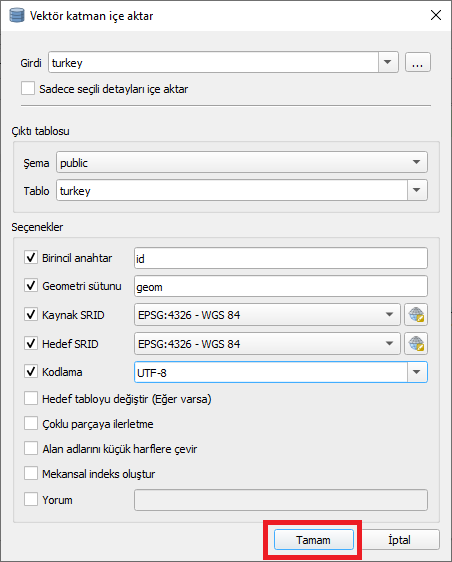Viewport: 452px width, 562px height.
Task: Browse for input file with ellipsis button
Action: 418,62
